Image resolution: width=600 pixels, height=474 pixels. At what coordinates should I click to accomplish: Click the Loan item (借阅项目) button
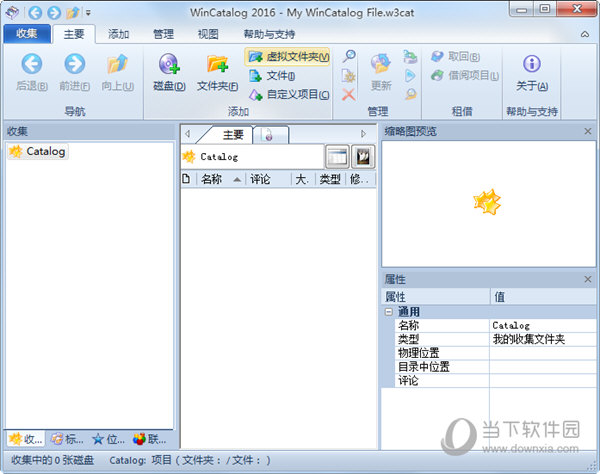[465, 75]
